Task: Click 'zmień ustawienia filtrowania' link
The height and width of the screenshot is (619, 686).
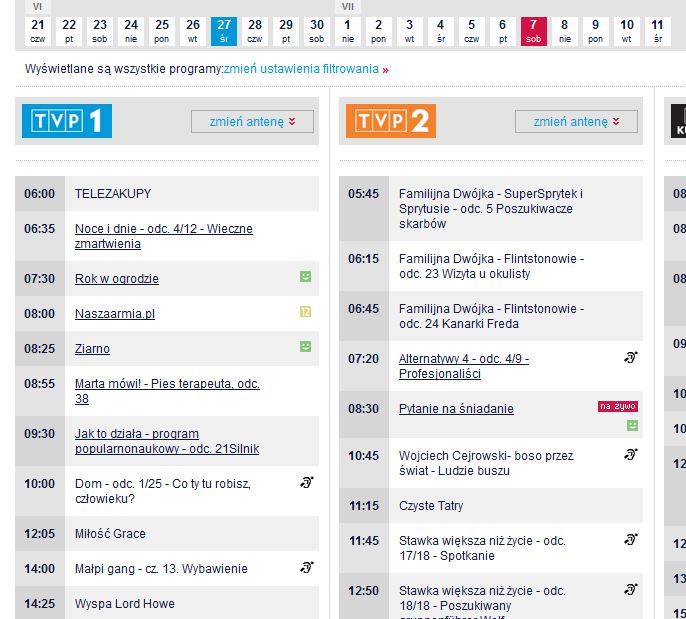Action: coord(302,69)
